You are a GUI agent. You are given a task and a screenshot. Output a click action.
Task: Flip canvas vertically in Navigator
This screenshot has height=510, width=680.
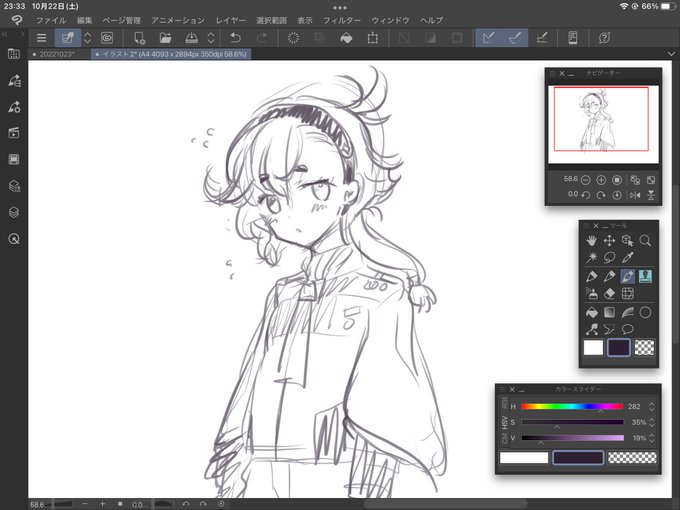pyautogui.click(x=651, y=195)
